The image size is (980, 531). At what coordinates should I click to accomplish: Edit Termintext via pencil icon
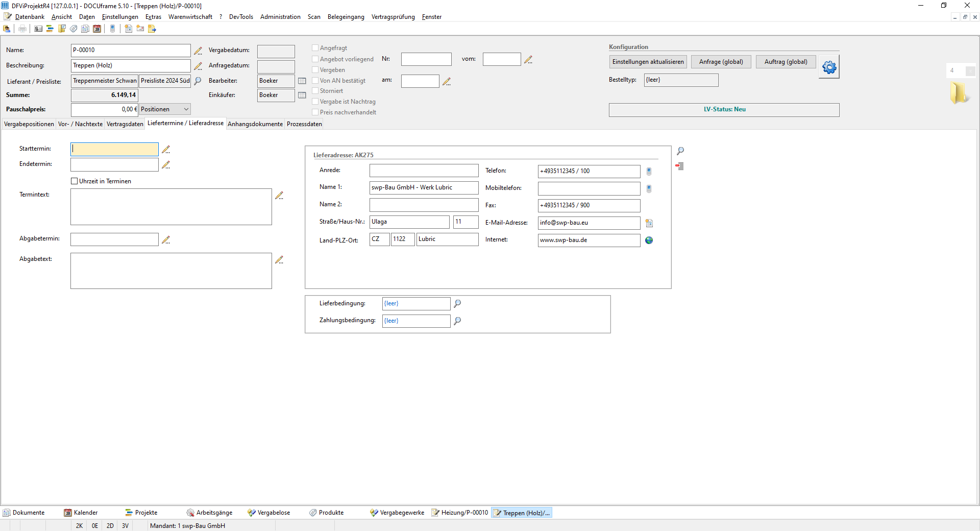click(279, 196)
